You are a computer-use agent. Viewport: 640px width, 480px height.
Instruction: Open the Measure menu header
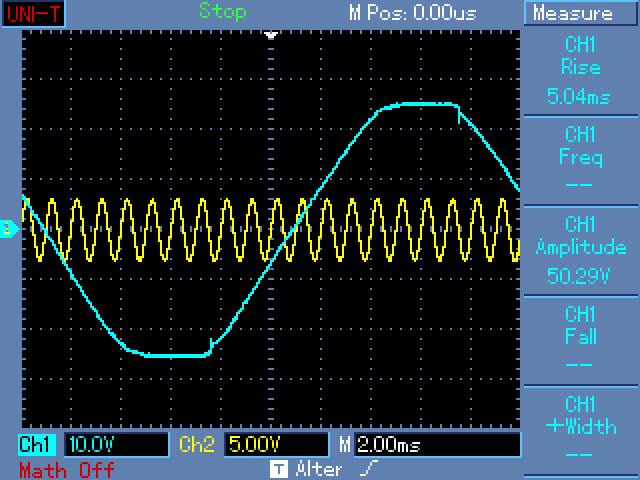pos(580,13)
